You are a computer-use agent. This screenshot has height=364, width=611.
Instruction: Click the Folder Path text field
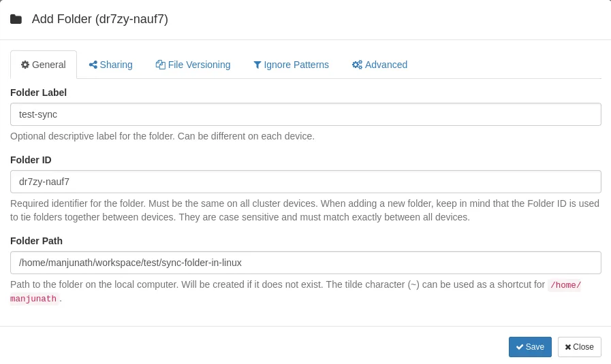coord(305,263)
